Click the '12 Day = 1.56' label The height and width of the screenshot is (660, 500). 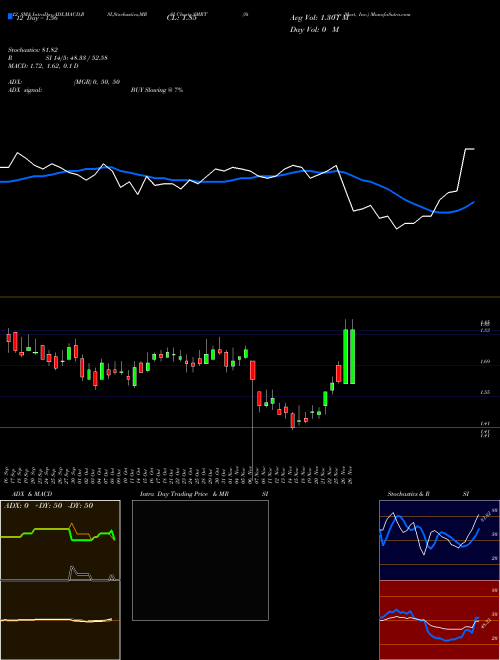coord(35,18)
